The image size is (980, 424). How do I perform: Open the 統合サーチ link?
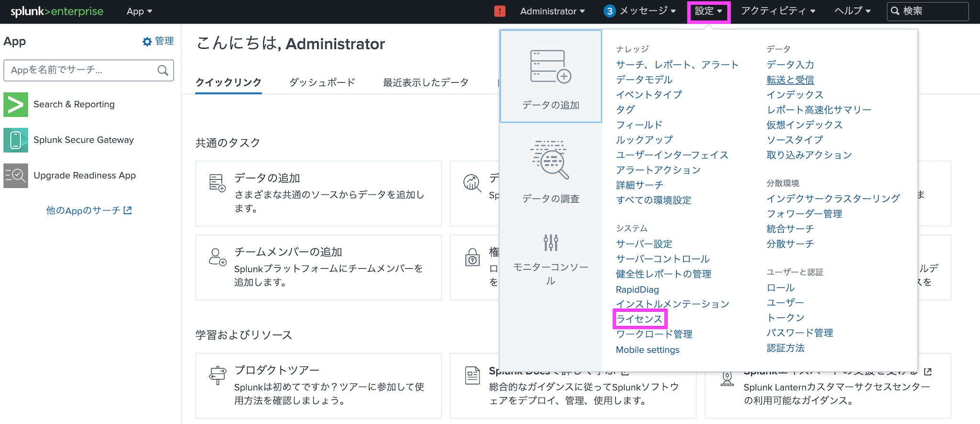click(x=790, y=229)
